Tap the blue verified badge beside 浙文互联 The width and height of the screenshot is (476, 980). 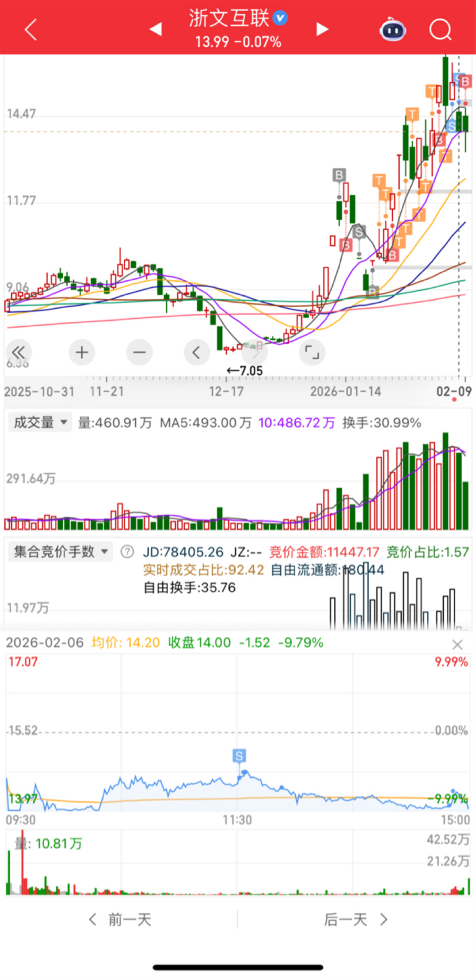pyautogui.click(x=280, y=18)
